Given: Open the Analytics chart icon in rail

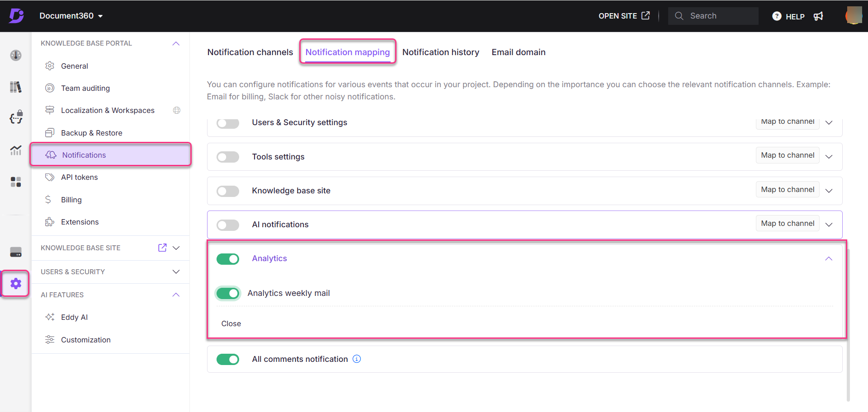Looking at the screenshot, I should click(x=16, y=150).
